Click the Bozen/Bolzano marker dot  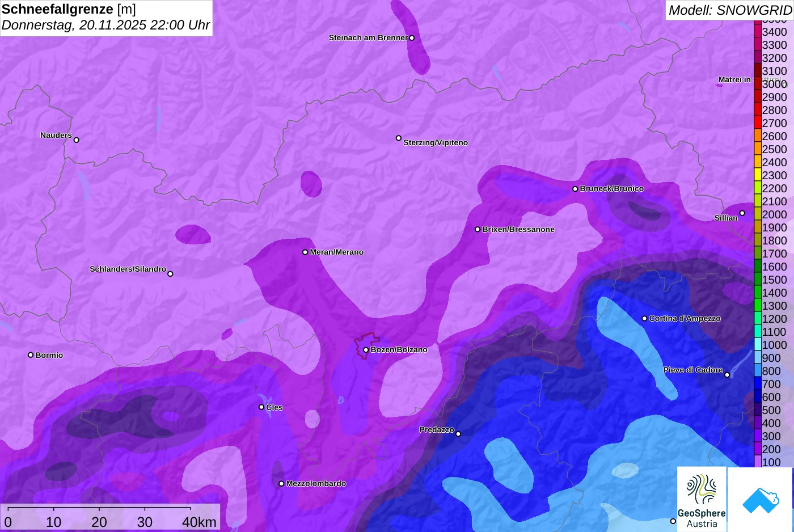(x=366, y=350)
